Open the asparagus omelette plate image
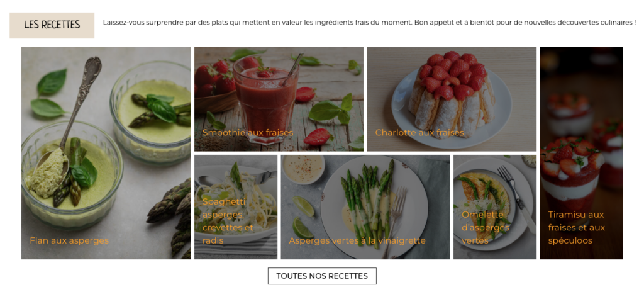 495,207
